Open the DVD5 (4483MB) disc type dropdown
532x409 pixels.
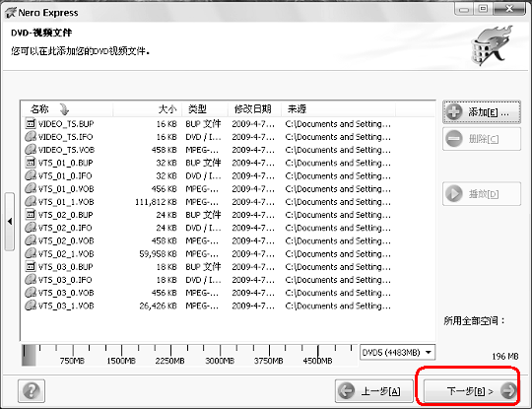[x=397, y=352]
